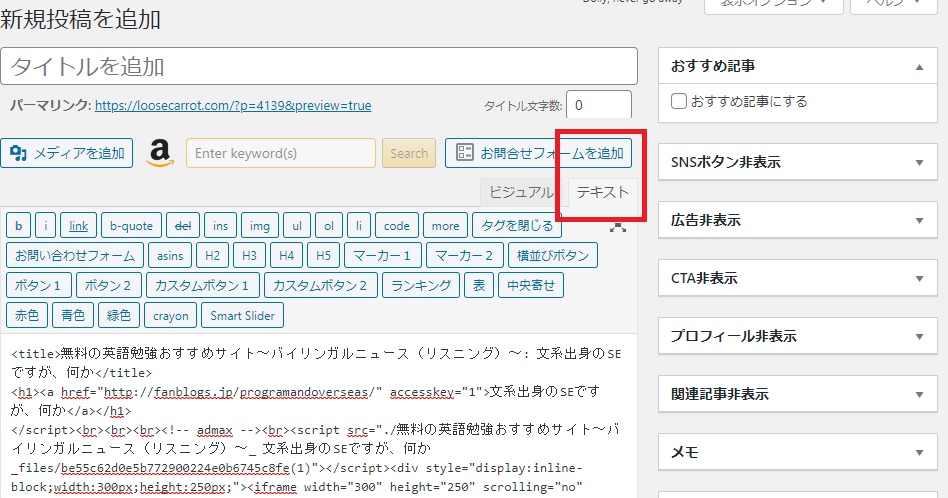The width and height of the screenshot is (948, 498).
Task: Click the 表 table quicktag button
Action: (x=479, y=285)
